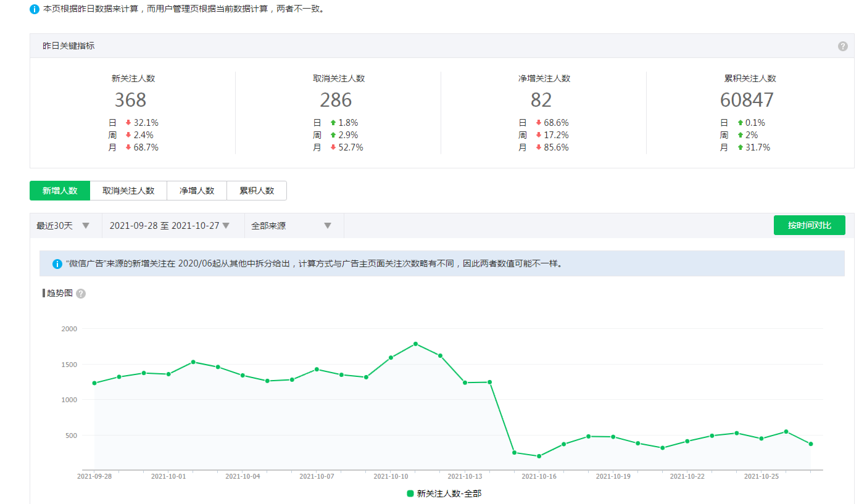Click the peak data point above 1500 on chart
Screen dimensions: 859x504
click(415, 344)
